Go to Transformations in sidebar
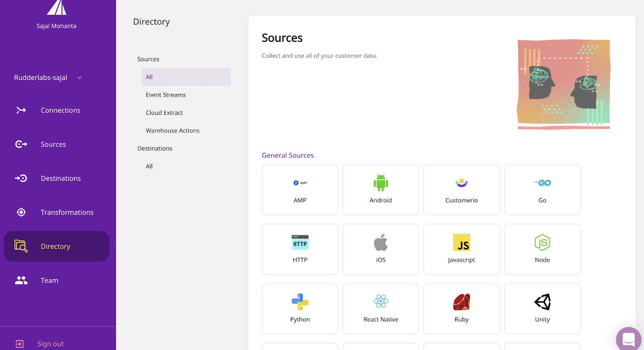Image resolution: width=644 pixels, height=350 pixels. point(67,212)
